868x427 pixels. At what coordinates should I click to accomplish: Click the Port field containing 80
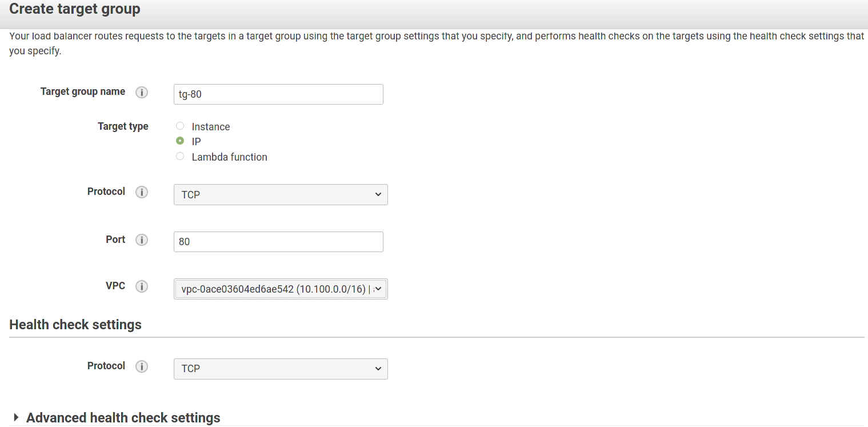(x=278, y=242)
